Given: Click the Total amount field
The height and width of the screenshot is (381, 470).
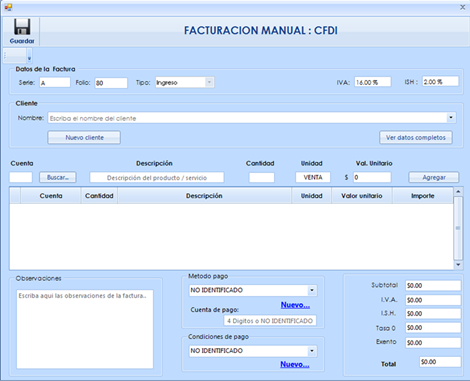Looking at the screenshot, I should coord(440,362).
